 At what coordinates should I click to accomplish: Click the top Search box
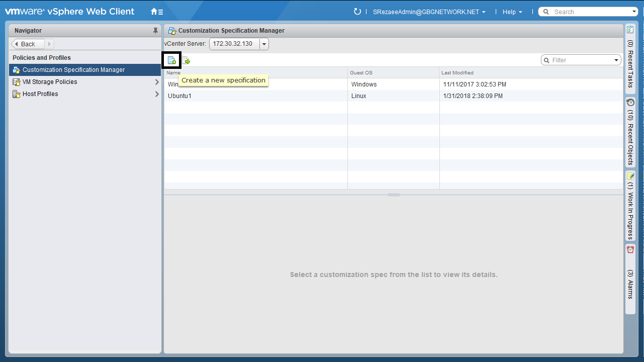(x=588, y=12)
